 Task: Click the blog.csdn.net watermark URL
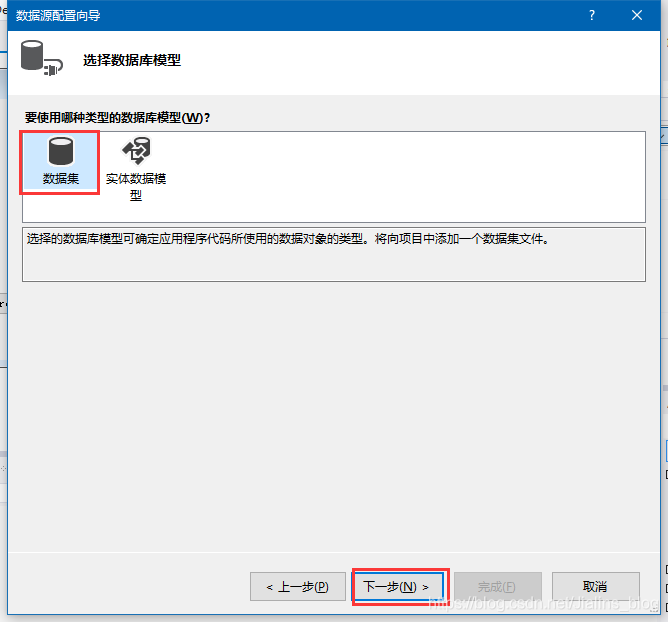pos(544,603)
